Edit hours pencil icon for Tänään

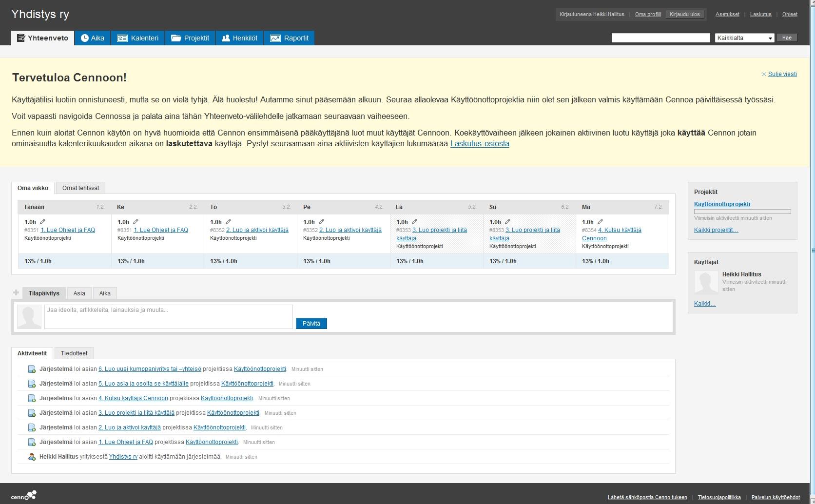pos(42,222)
